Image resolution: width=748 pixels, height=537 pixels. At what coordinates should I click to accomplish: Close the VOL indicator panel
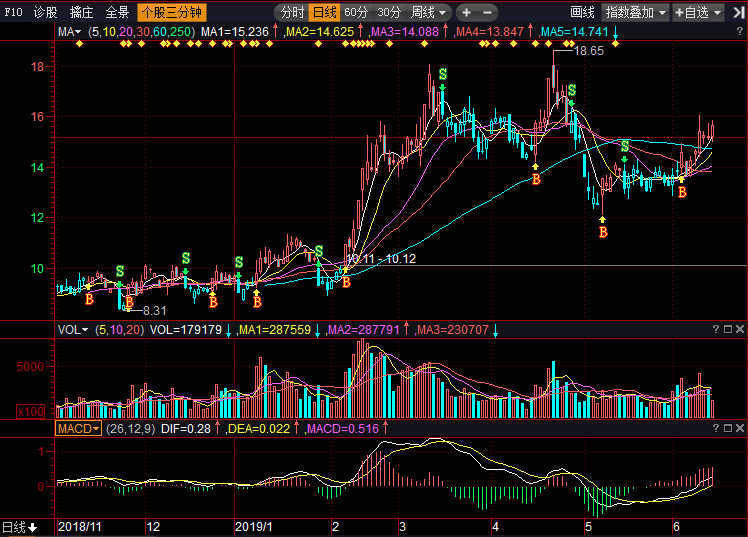click(x=740, y=329)
